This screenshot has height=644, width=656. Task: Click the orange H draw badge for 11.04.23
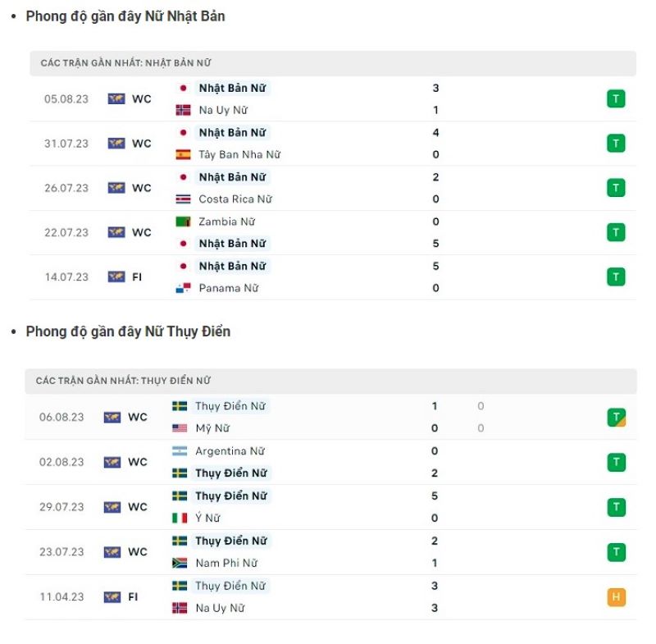click(617, 597)
